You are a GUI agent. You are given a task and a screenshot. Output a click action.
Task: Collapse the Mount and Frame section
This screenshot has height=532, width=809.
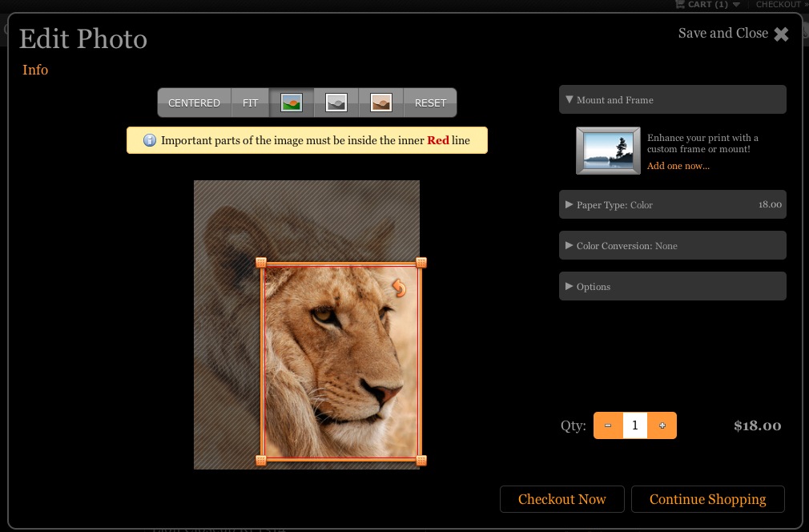point(672,100)
